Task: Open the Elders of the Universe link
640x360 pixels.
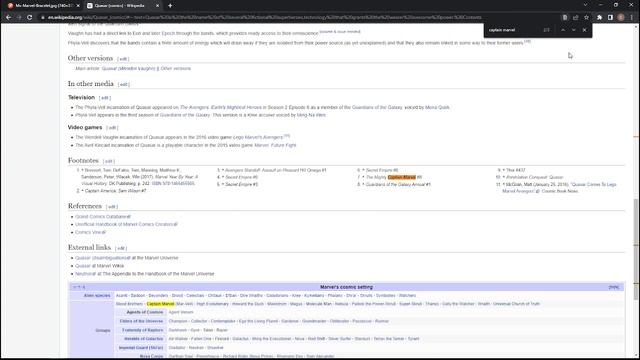Action: (x=141, y=321)
